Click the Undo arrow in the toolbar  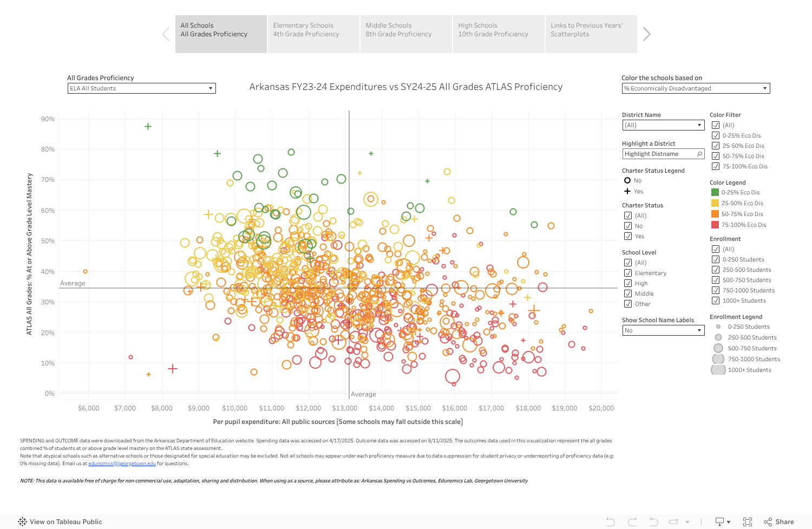point(611,521)
